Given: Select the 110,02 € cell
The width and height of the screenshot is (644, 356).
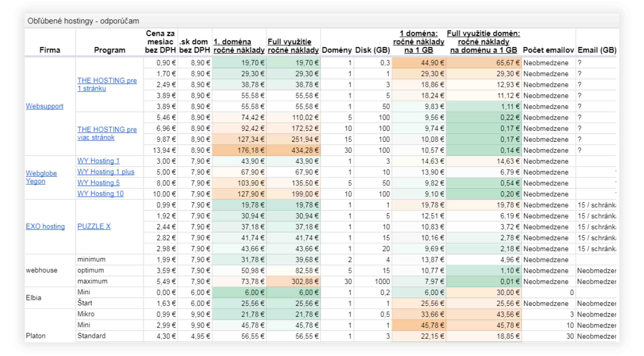Looking at the screenshot, I should [x=293, y=118].
